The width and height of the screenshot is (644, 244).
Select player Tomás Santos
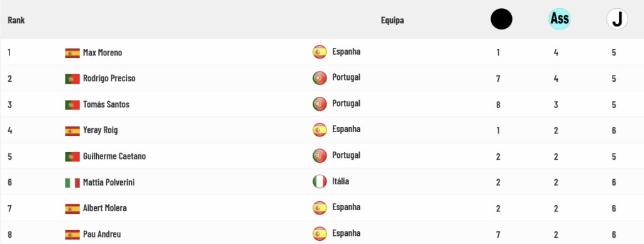click(x=106, y=105)
